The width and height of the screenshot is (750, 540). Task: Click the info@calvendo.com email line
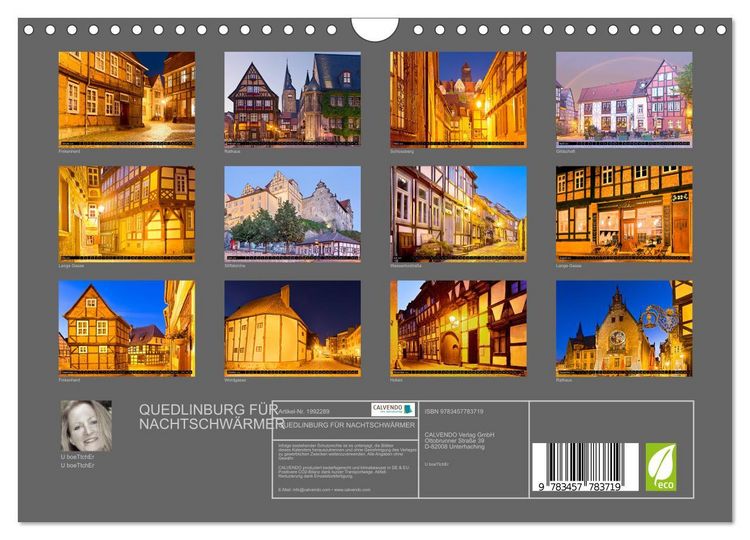(x=324, y=490)
